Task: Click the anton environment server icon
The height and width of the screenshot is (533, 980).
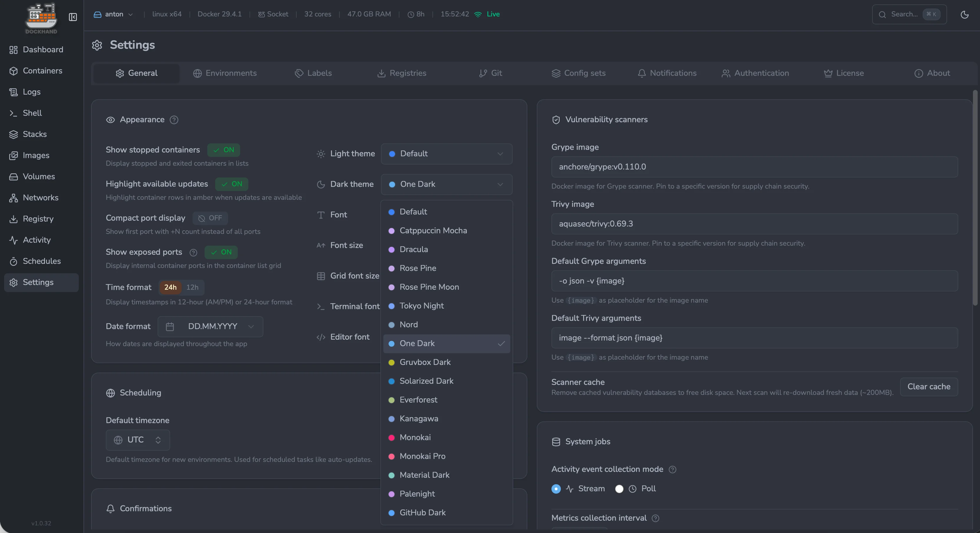Action: (x=97, y=14)
